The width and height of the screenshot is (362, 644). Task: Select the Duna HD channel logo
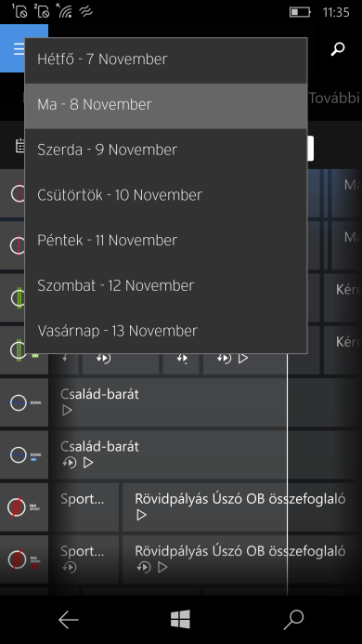click(x=24, y=455)
